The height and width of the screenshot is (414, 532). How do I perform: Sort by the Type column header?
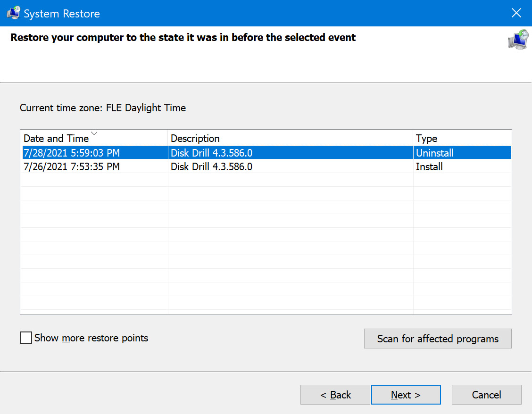click(462, 138)
